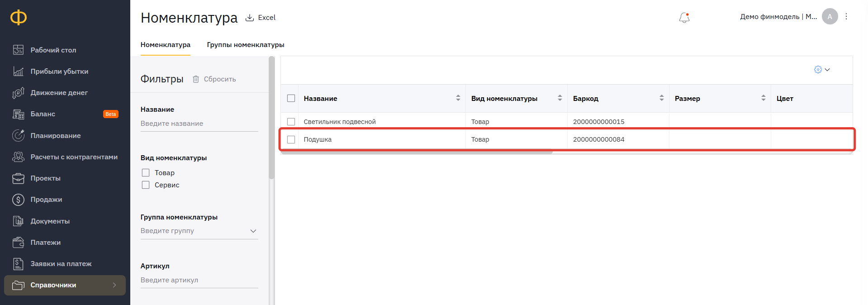This screenshot has height=305, width=868.
Task: Expand the Справочники submenu chevron
Action: coord(114,285)
